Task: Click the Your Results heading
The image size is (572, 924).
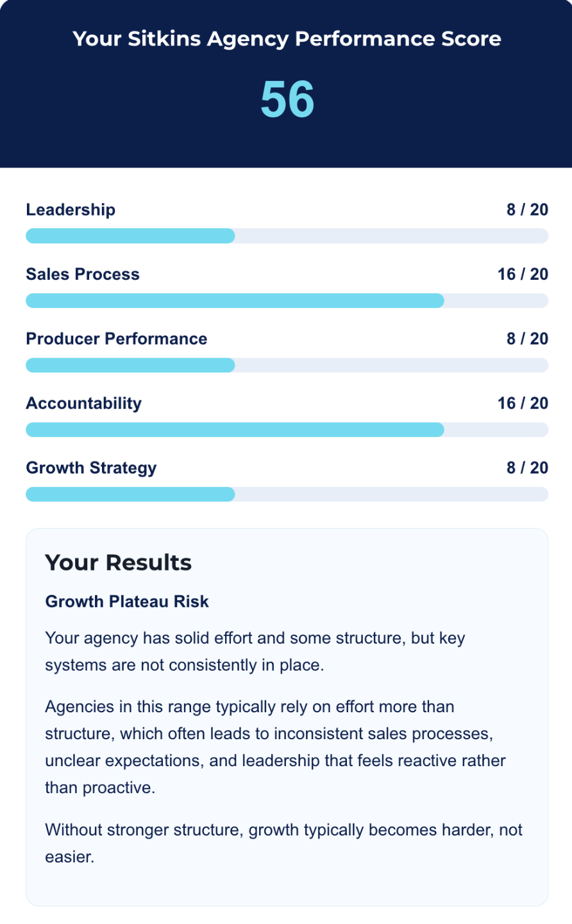Action: 119,563
